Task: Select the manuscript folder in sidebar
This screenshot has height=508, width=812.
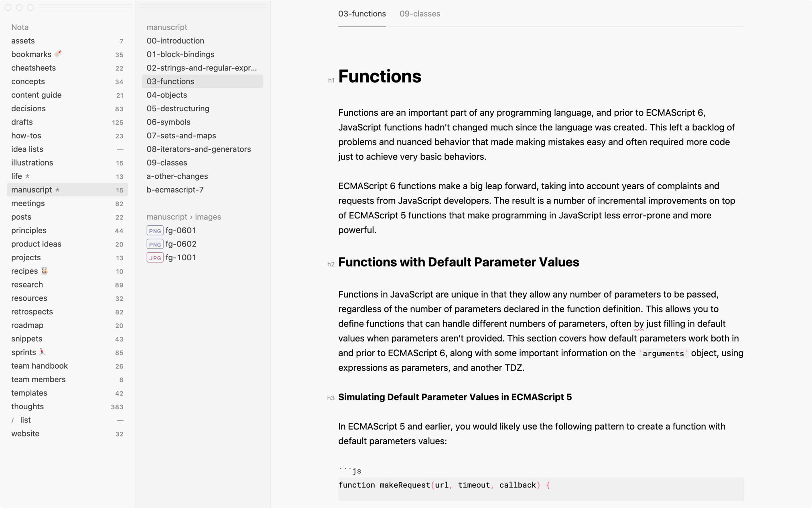Action: click(67, 190)
